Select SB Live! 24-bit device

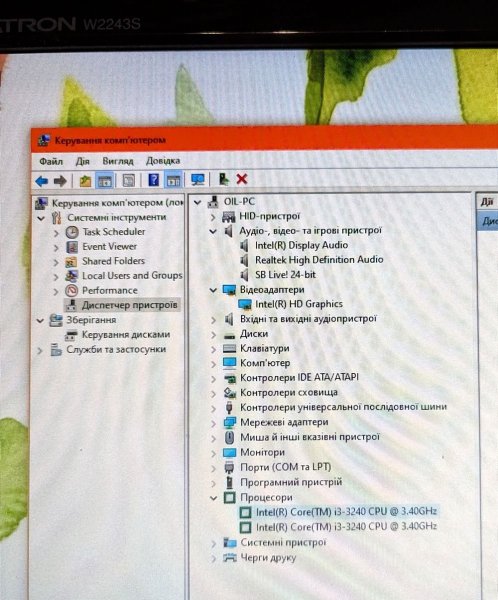tap(286, 275)
